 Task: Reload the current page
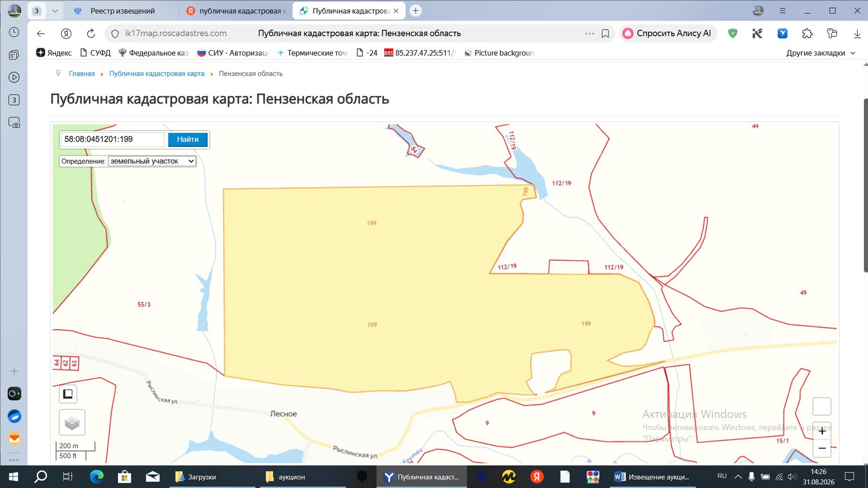click(91, 34)
